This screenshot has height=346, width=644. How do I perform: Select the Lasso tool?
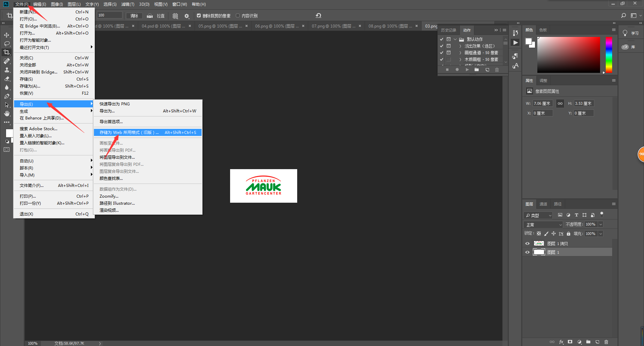(x=7, y=44)
